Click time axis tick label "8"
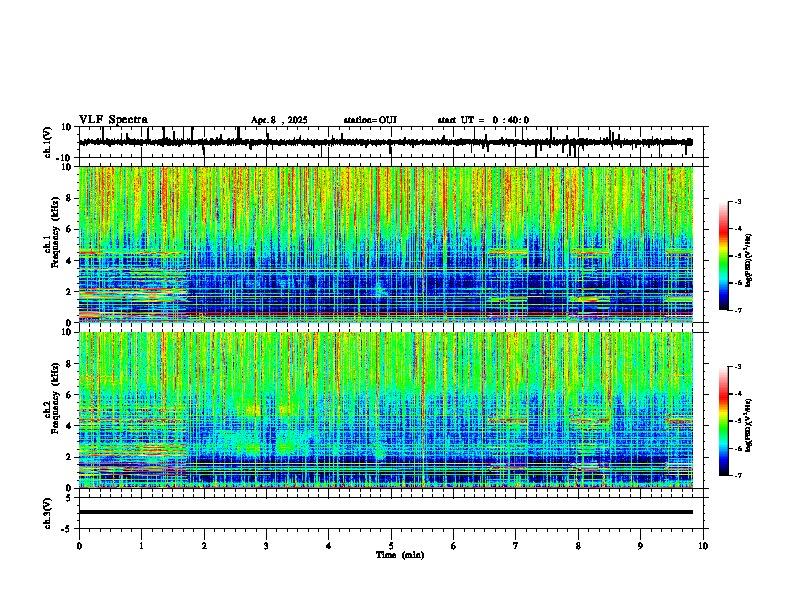The height and width of the screenshot is (612, 792). pyautogui.click(x=578, y=546)
